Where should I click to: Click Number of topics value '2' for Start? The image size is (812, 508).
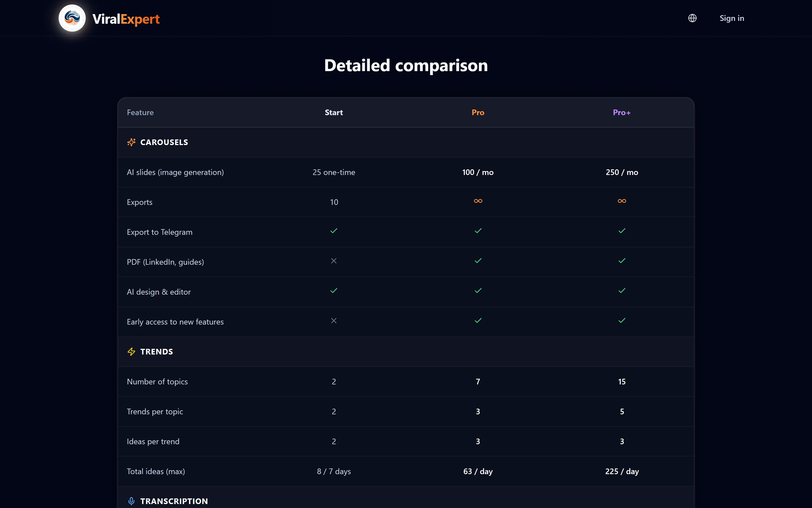[334, 382]
